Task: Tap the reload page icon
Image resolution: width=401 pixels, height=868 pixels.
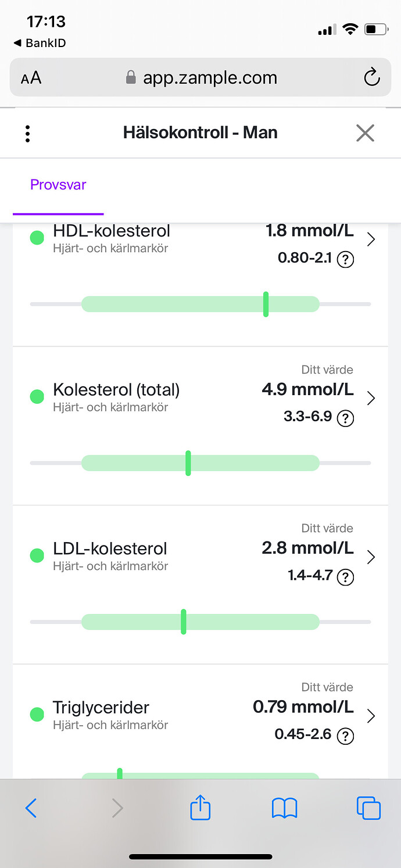Action: [x=371, y=77]
